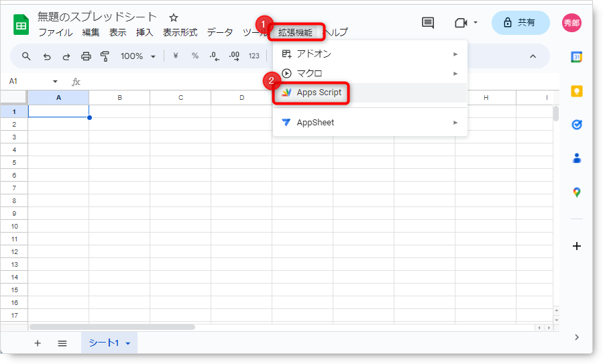The height and width of the screenshot is (364, 603).
Task: Select column H header
Action: tap(486, 98)
